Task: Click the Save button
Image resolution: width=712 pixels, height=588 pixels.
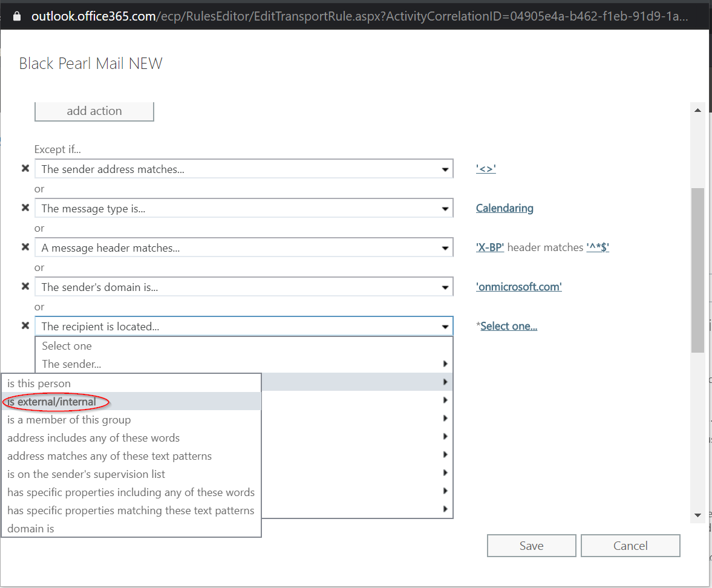Action: [531, 546]
